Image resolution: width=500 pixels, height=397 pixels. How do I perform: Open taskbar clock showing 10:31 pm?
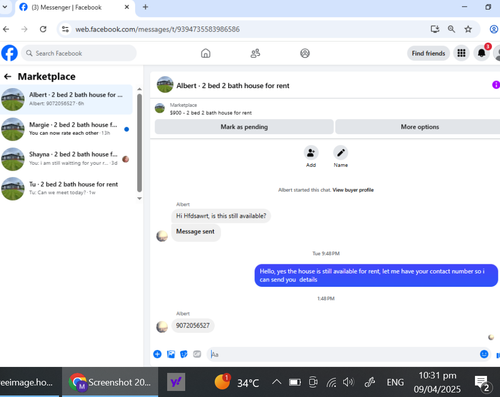[437, 382]
